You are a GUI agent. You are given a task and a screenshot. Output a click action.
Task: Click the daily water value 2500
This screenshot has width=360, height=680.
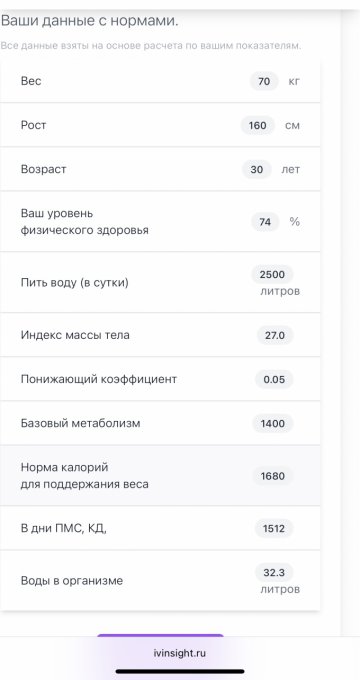pyautogui.click(x=272, y=275)
